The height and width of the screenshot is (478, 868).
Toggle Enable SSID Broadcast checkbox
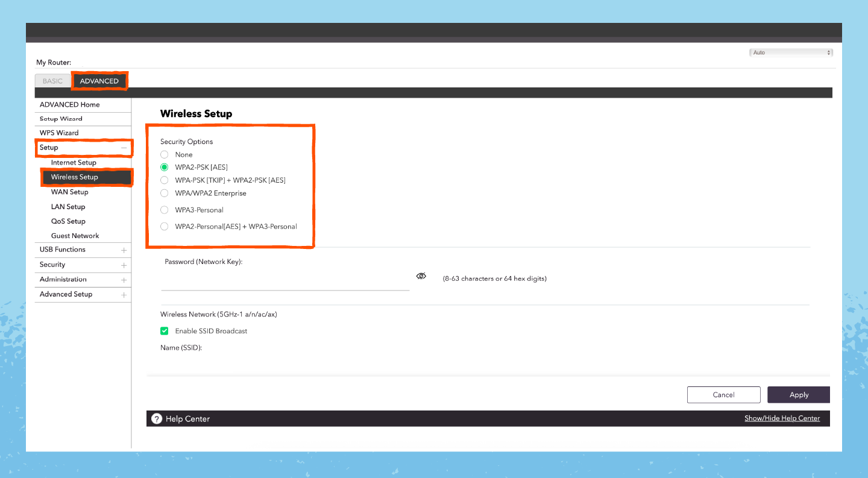165,331
